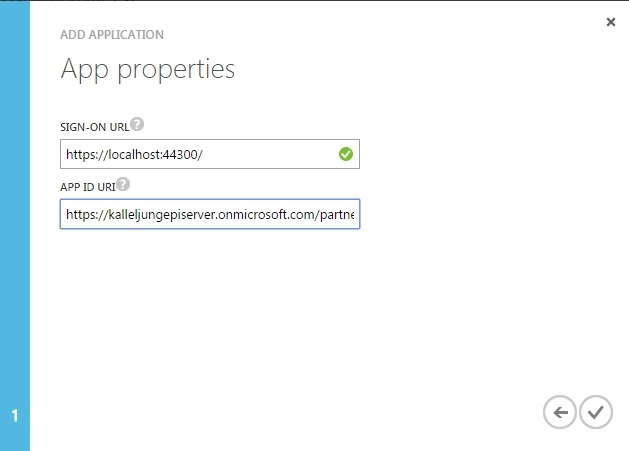The image size is (629, 451).
Task: Click the green validation checkmark in the sign-on field
Action: (x=345, y=154)
